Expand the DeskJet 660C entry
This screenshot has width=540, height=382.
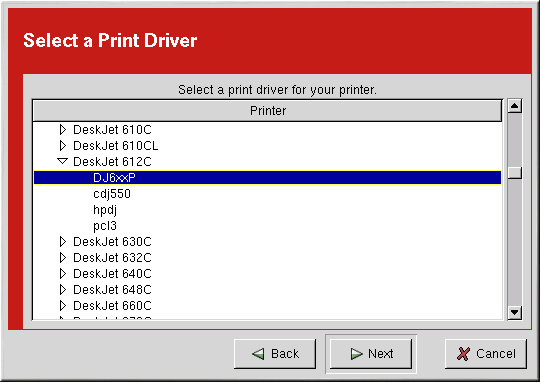[63, 306]
